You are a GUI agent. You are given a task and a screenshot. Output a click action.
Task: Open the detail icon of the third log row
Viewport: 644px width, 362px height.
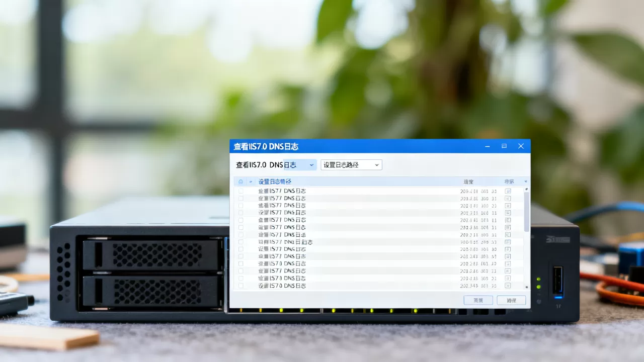tap(508, 206)
